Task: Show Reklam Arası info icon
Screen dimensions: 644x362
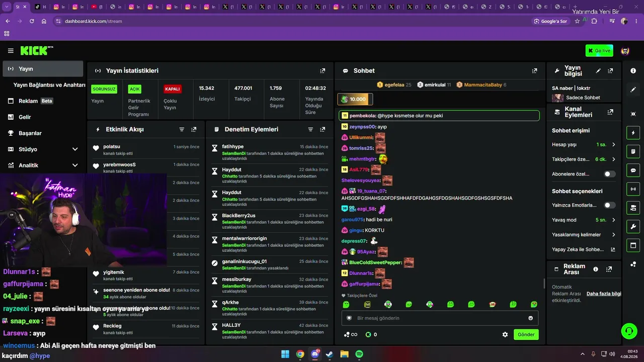Action: [x=596, y=269]
